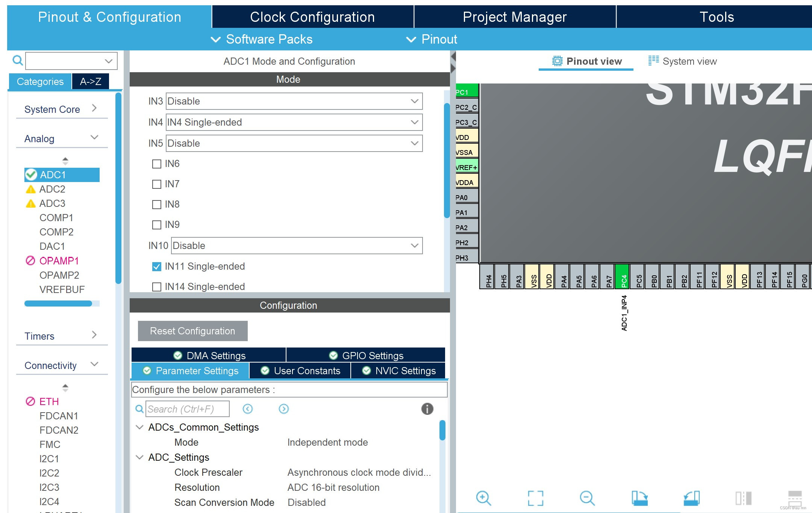Switch to Clock Configuration tab
812x513 pixels.
point(312,17)
